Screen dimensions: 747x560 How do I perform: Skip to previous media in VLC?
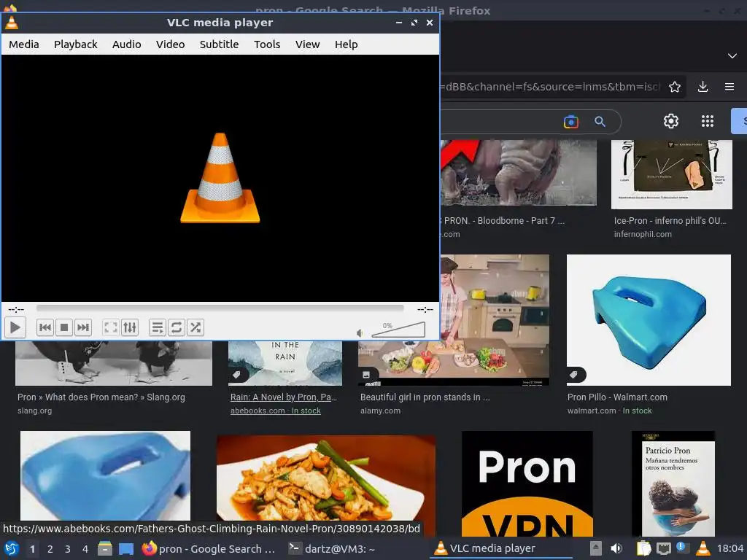tap(45, 327)
